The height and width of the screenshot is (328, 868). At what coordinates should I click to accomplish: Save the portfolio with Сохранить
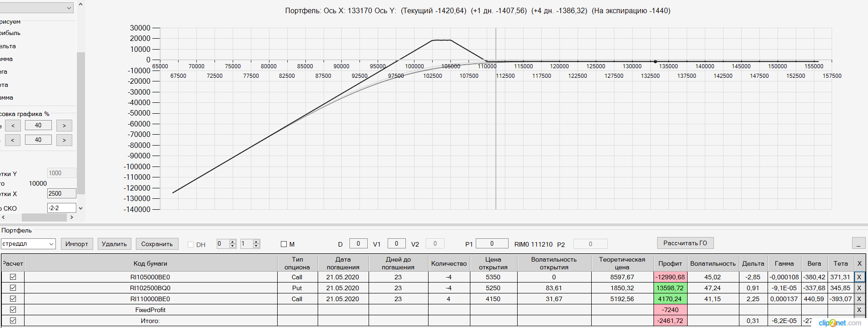click(157, 244)
